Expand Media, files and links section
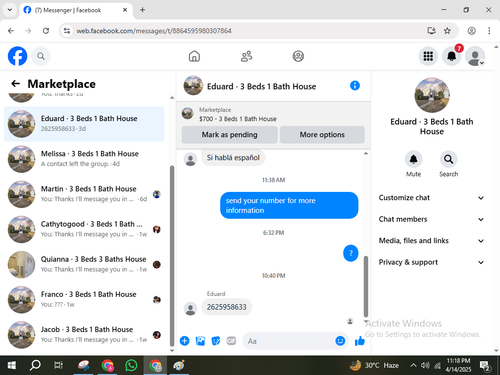Viewport: 500px width, 375px height. coord(431,241)
